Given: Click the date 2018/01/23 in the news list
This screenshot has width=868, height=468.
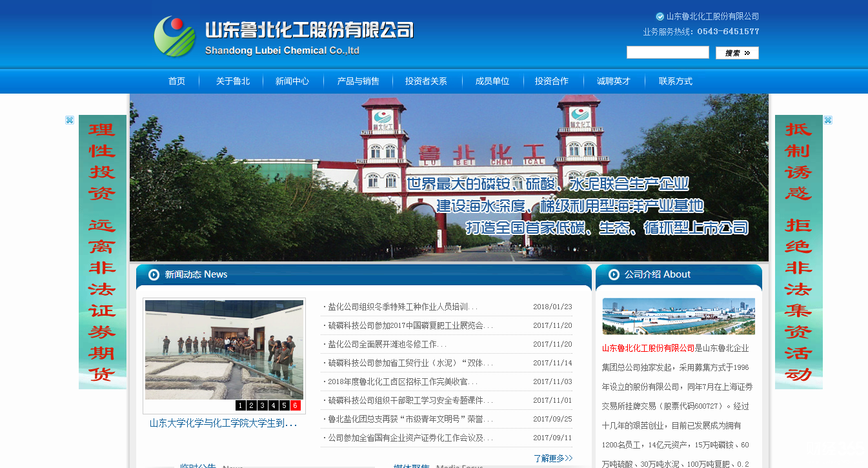Looking at the screenshot, I should [552, 307].
